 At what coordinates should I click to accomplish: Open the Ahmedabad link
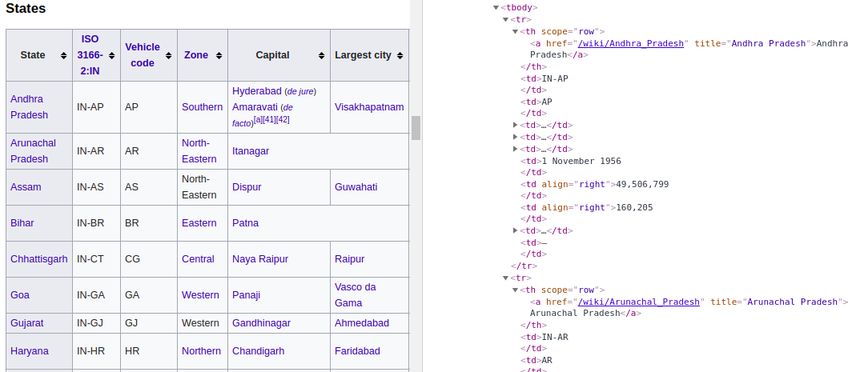pos(361,323)
